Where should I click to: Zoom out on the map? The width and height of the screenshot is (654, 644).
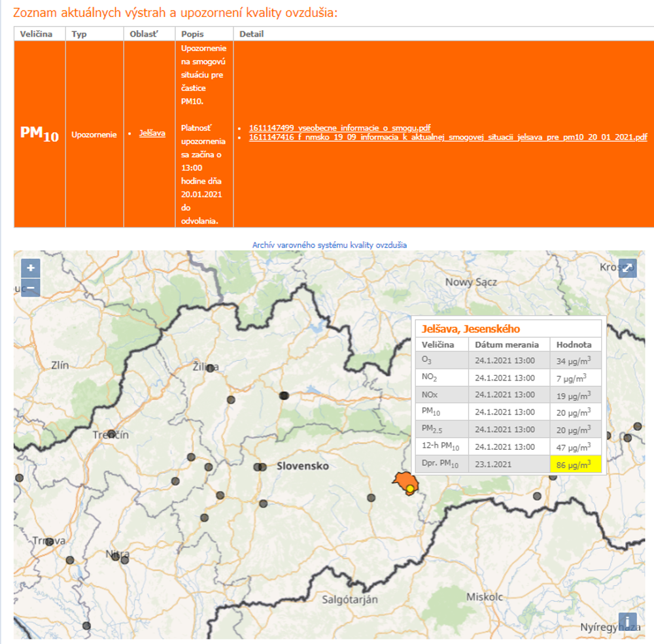pos(31,288)
